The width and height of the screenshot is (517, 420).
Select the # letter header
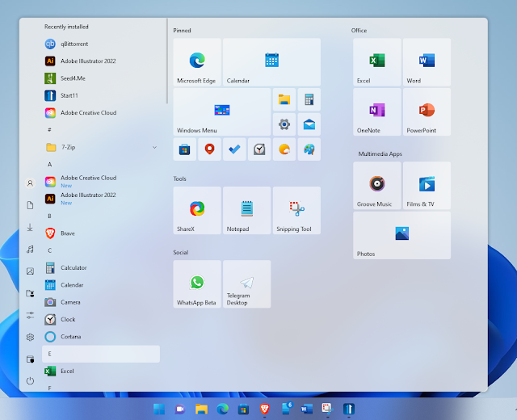101,130
